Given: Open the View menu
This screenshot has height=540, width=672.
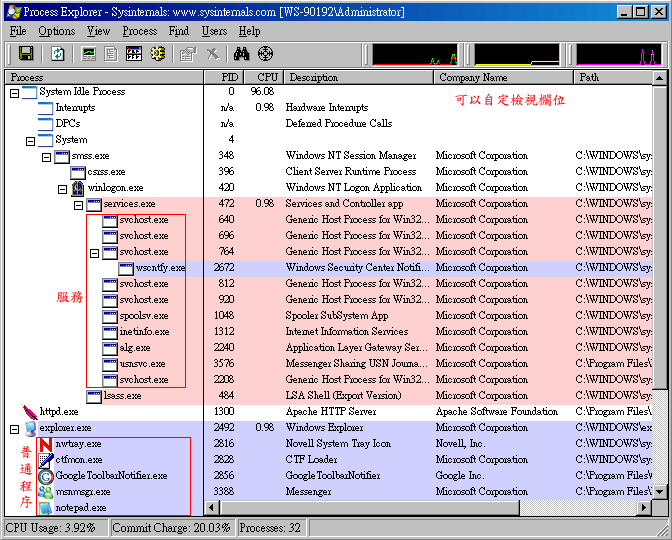Looking at the screenshot, I should (99, 31).
